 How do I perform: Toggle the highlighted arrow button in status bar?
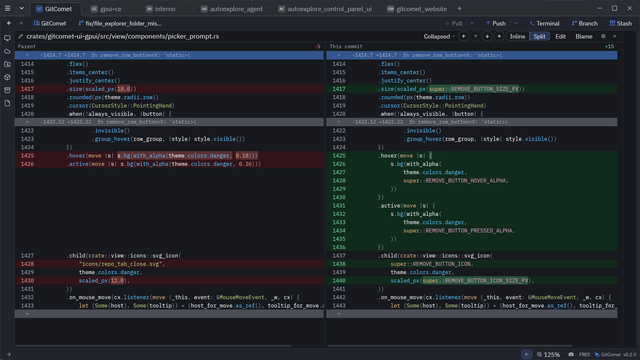pos(527,354)
